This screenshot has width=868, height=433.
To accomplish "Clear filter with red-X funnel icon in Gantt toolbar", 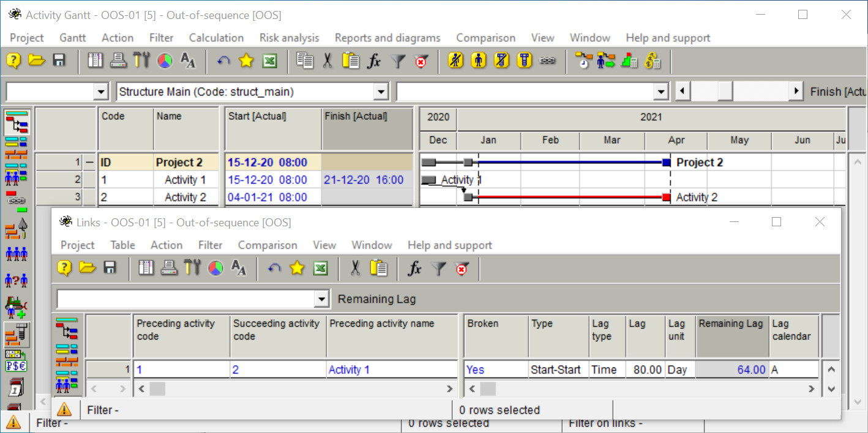I will tap(421, 61).
